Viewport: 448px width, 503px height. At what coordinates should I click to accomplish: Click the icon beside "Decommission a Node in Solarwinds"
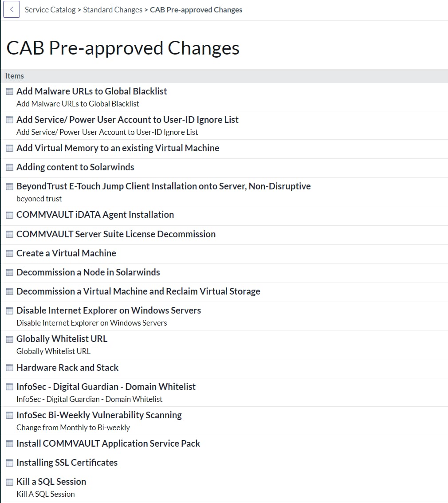click(9, 272)
